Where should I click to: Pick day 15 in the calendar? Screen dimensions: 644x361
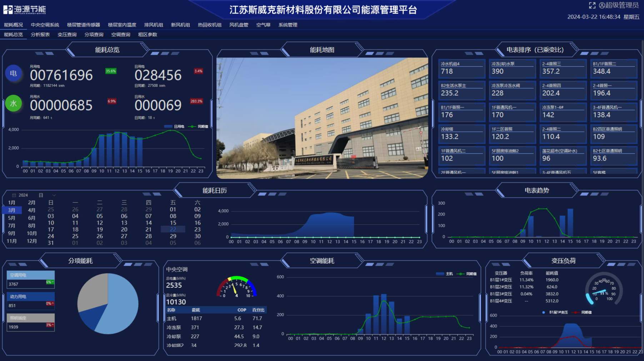[173, 223]
